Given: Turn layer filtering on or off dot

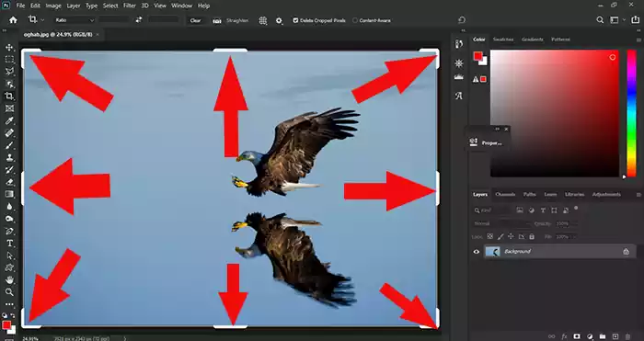Looking at the screenshot, I should click(576, 209).
